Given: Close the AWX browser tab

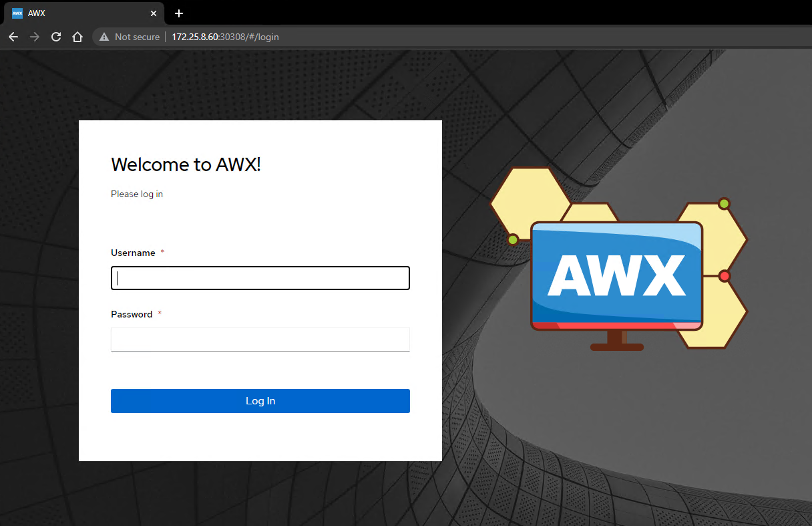Looking at the screenshot, I should (154, 13).
